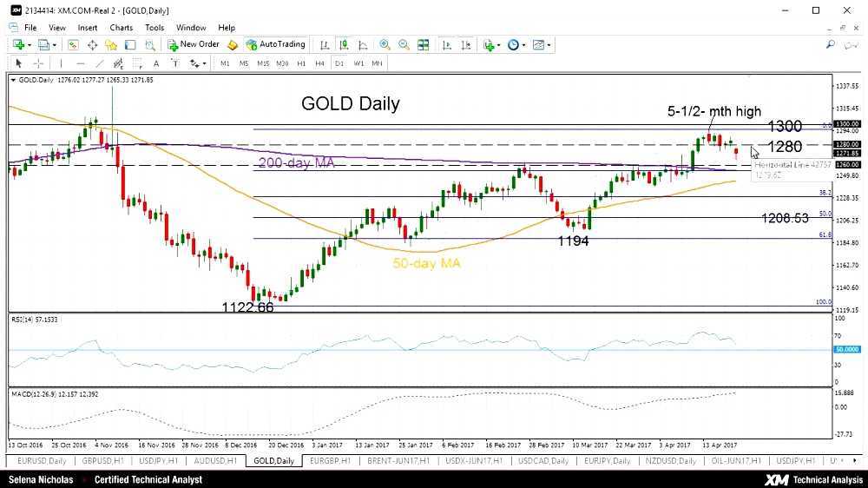Click the Profiles icon
This screenshot has height=488, width=868.
[x=43, y=45]
